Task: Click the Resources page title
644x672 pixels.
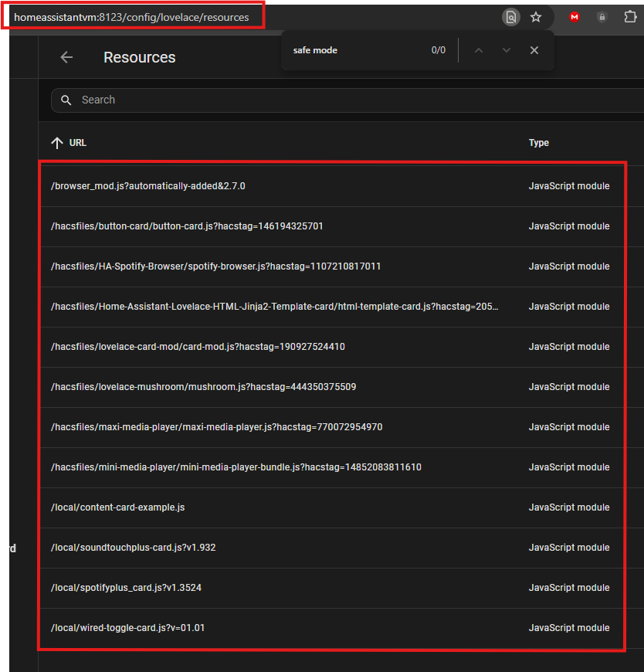Action: [x=139, y=57]
